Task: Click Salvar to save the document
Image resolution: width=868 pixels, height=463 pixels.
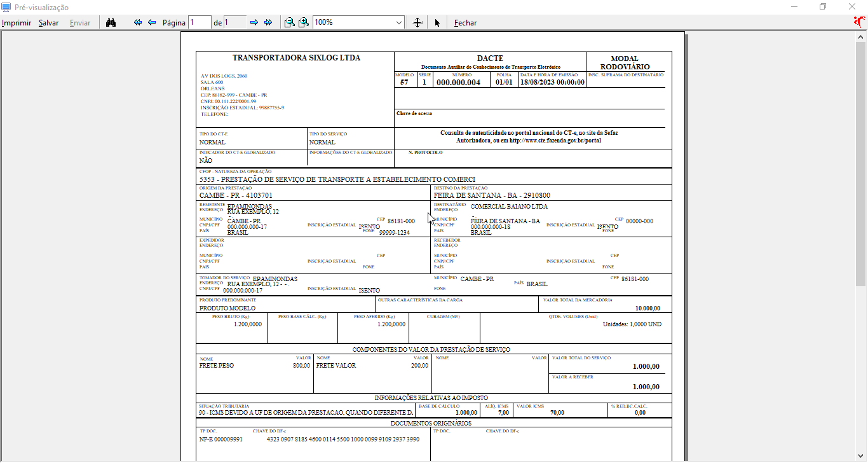Action: click(x=48, y=23)
